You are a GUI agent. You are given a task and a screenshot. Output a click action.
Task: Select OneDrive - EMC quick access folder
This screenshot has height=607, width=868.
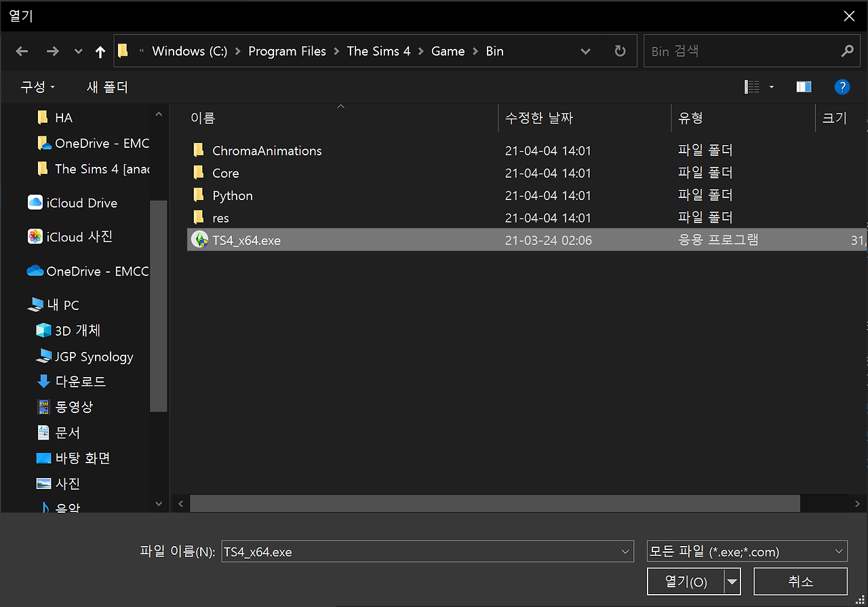(93, 144)
